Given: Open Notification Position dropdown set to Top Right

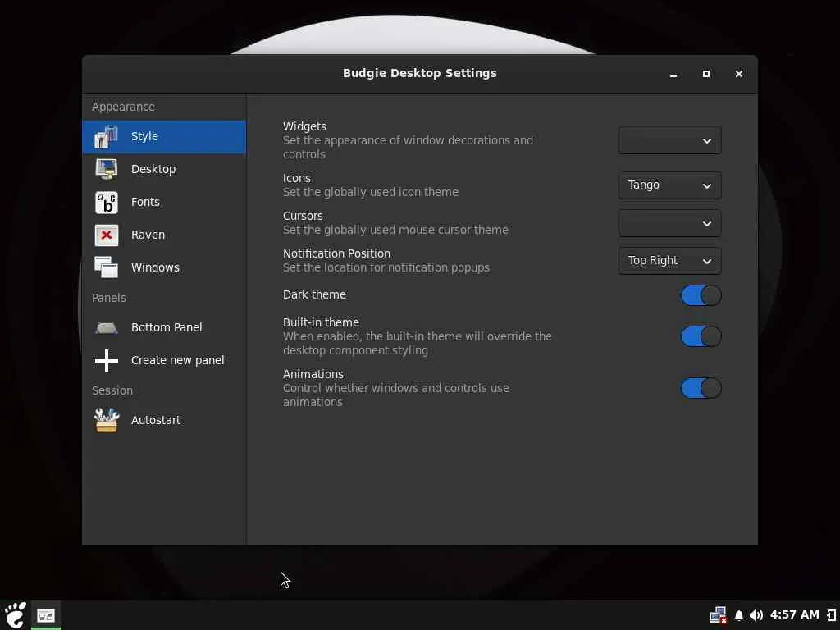Looking at the screenshot, I should 669,261.
